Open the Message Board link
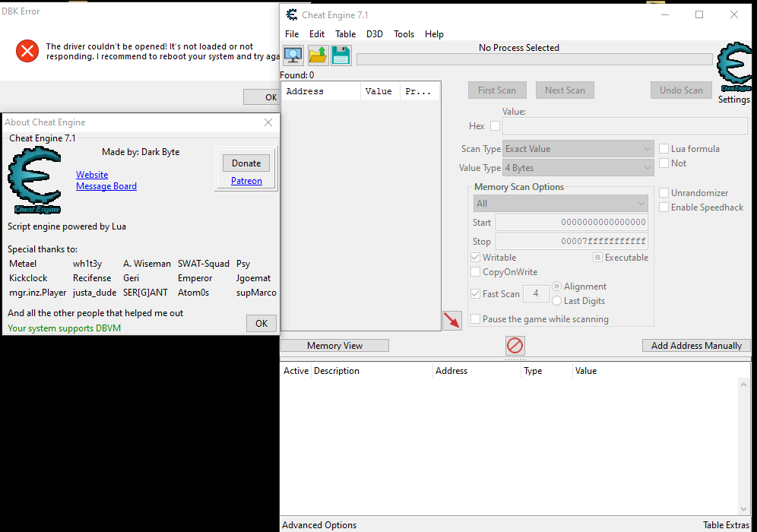757x532 pixels. coord(106,186)
